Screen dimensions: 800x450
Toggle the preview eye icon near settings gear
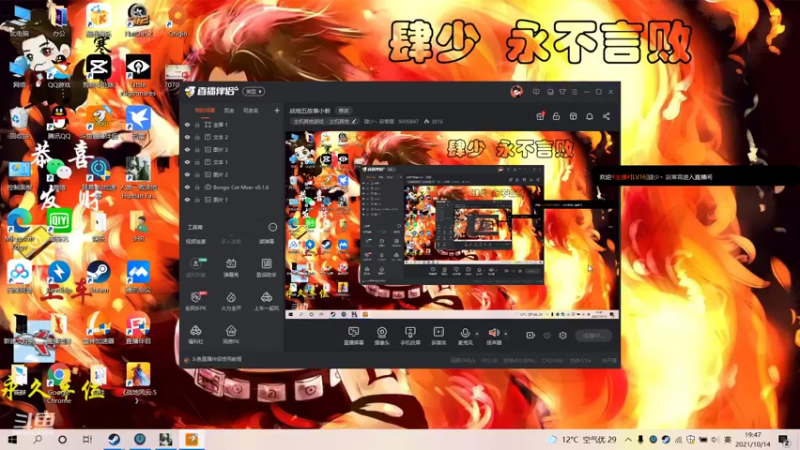point(547,335)
